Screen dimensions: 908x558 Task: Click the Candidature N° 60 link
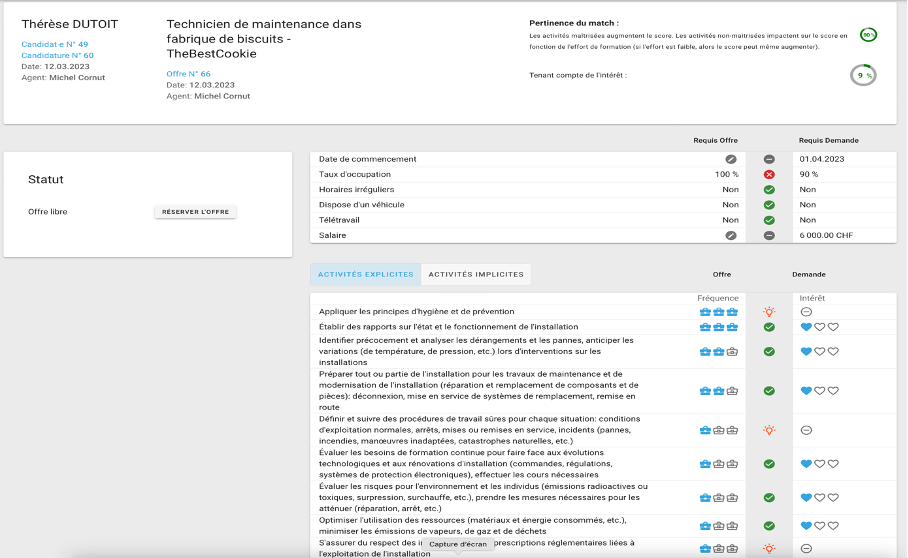coord(57,55)
